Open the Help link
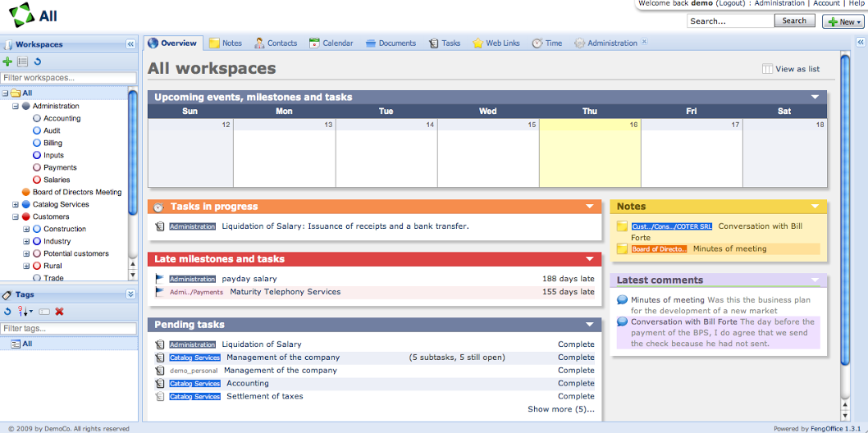Image resolution: width=868 pixels, height=433 pixels. coord(856,3)
